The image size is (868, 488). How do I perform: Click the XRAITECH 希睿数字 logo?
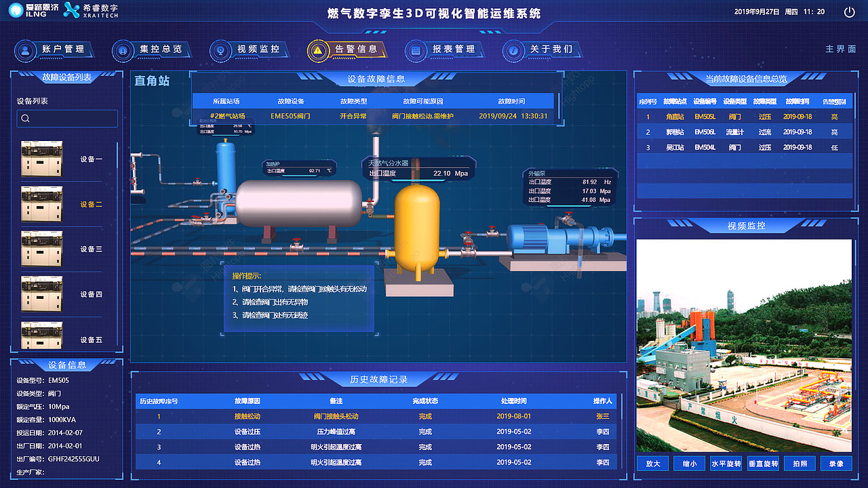pos(90,12)
